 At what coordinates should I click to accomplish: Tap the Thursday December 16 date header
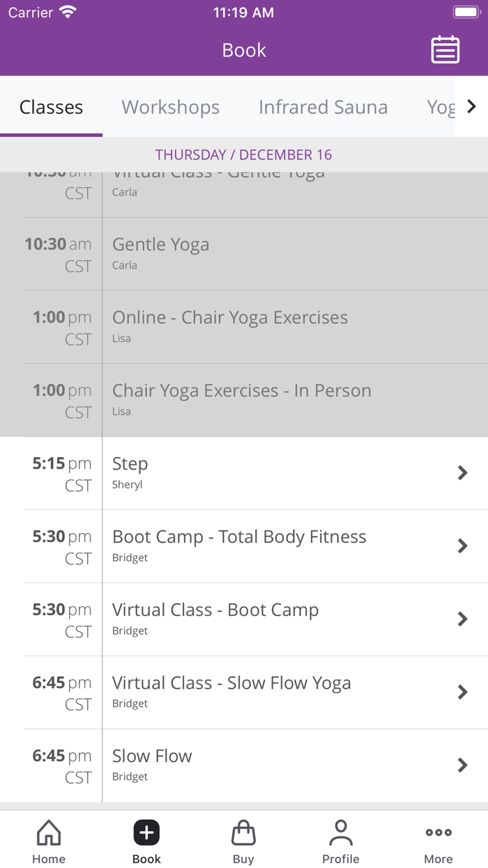[x=244, y=154]
